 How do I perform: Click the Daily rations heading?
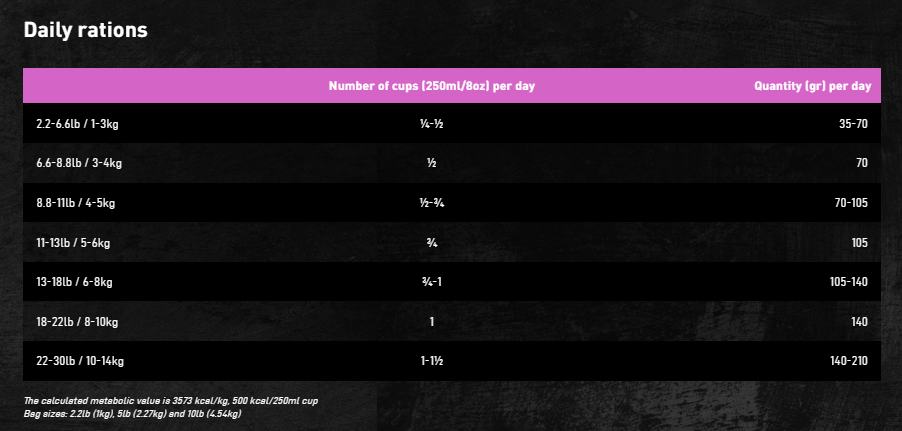coord(85,30)
